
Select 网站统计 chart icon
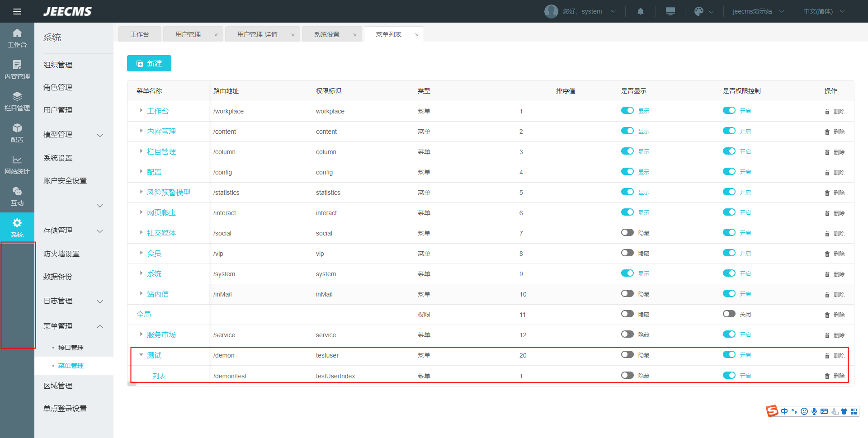click(17, 165)
